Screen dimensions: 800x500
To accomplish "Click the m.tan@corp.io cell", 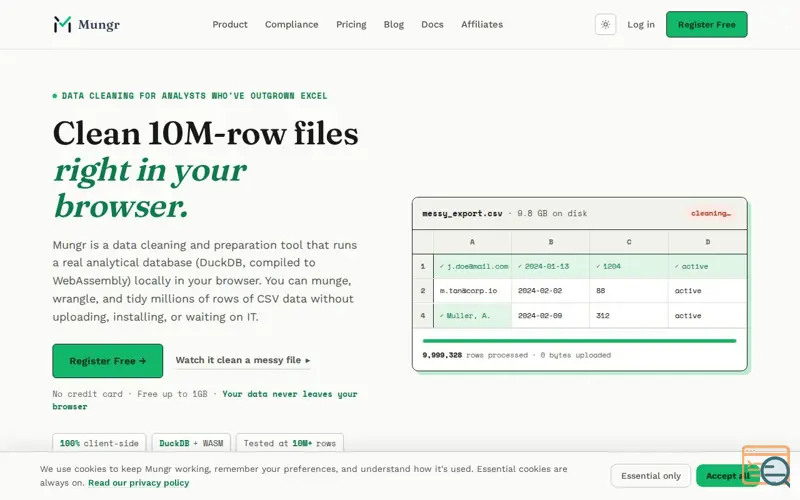I will click(472, 291).
